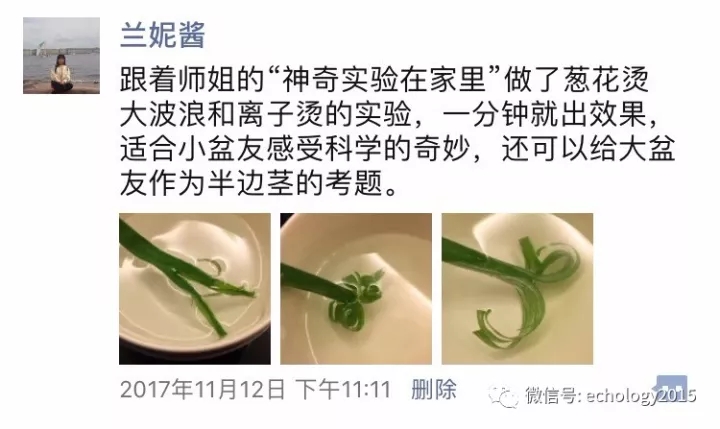The image size is (720, 429).
Task: Open first photo of straight scallion in bowl
Action: tap(195, 289)
